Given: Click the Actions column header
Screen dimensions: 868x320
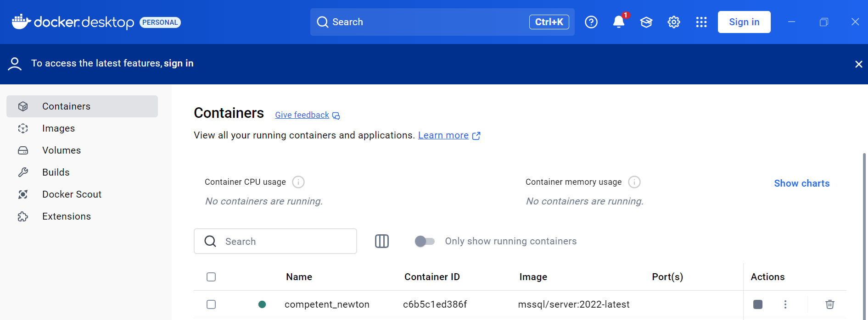Looking at the screenshot, I should (x=767, y=277).
